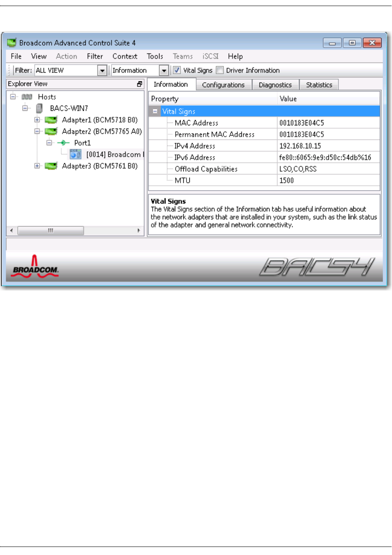Click the Explorer View horizontal scrollbar thumb
The image size is (392, 555).
point(51,231)
